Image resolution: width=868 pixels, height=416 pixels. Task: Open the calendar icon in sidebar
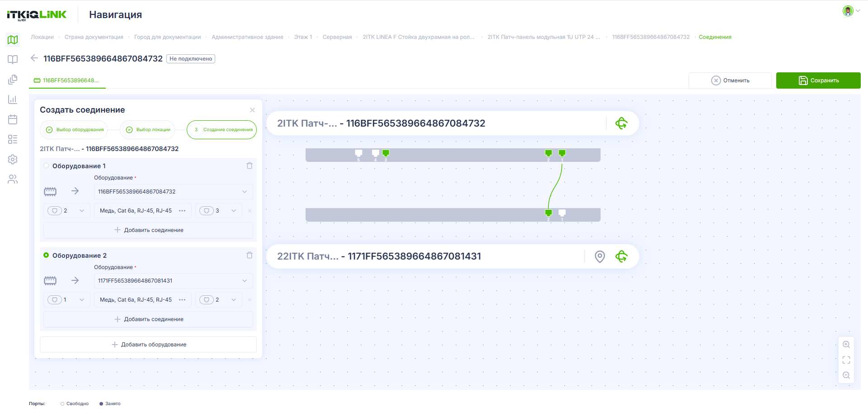pyautogui.click(x=13, y=119)
